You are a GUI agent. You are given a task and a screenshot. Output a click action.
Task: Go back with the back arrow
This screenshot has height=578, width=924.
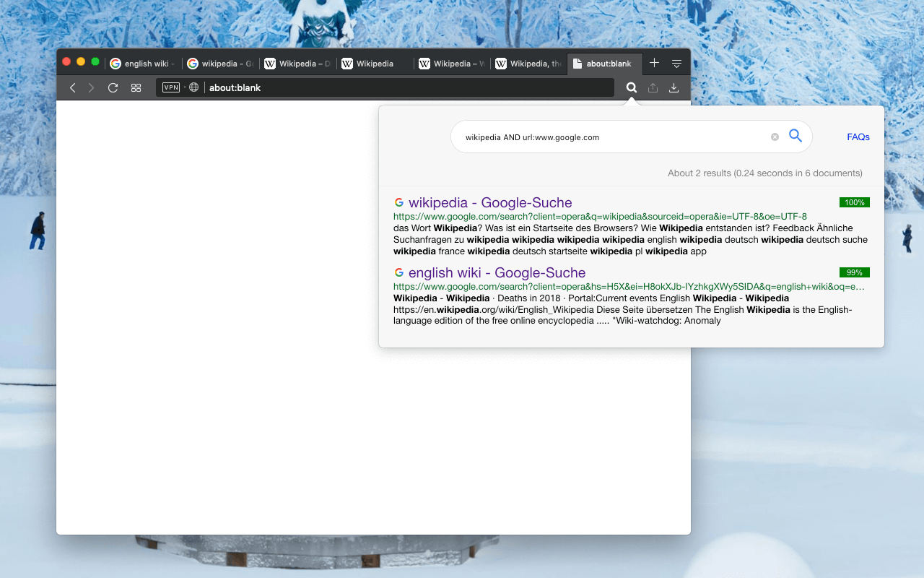(72, 87)
